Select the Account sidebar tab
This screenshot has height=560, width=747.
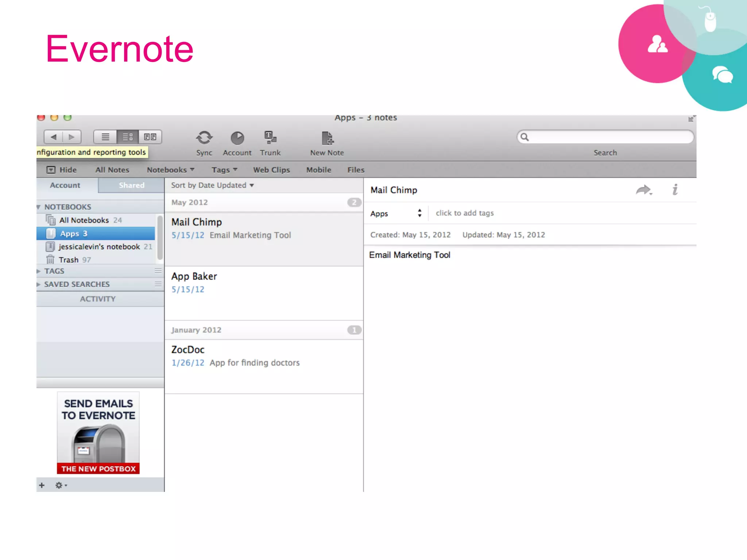point(65,185)
